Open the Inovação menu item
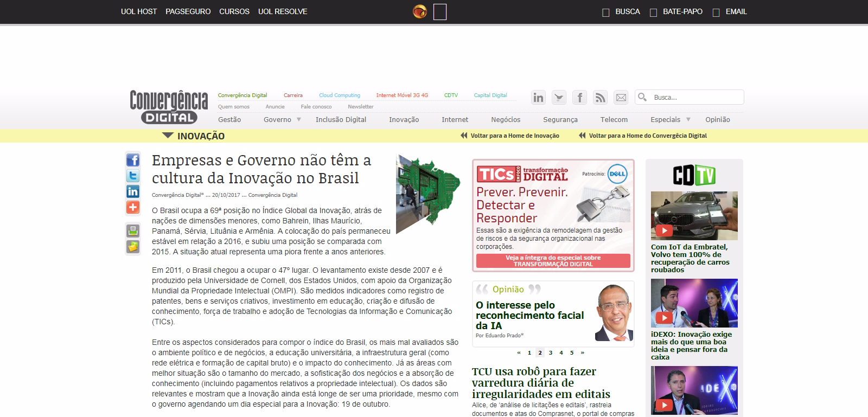 click(x=404, y=119)
